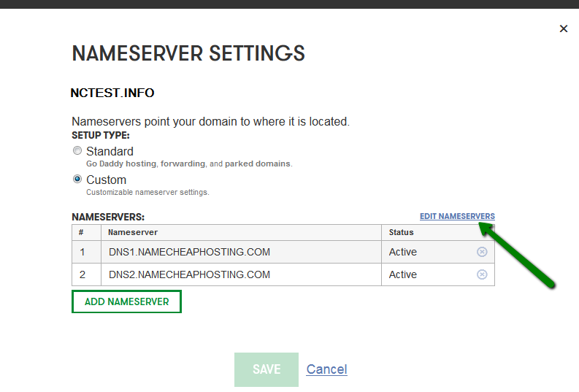This screenshot has height=392, width=579.
Task: Remove nameserver DNS1.NAMECHEAPHOSTING.COM
Action: click(482, 252)
